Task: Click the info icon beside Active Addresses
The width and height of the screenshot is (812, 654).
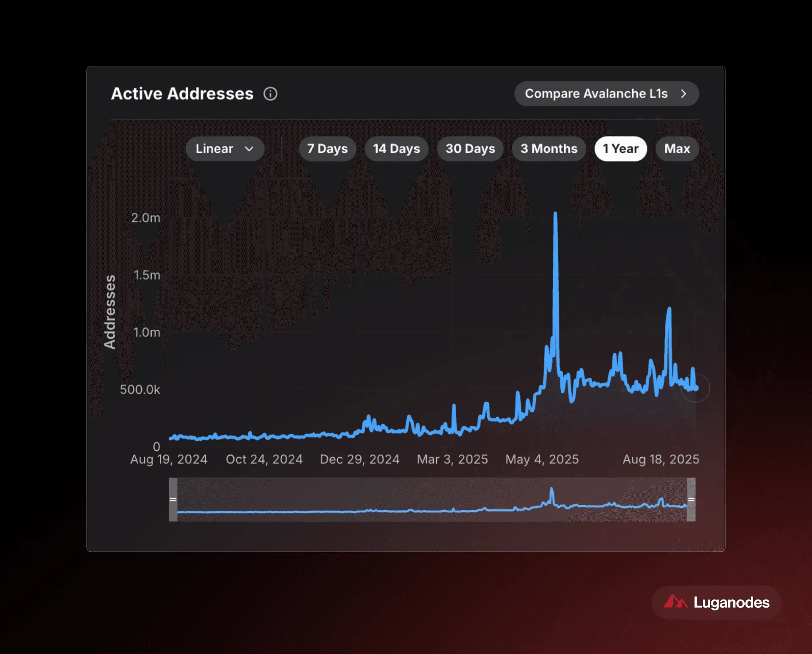Action: click(x=270, y=94)
